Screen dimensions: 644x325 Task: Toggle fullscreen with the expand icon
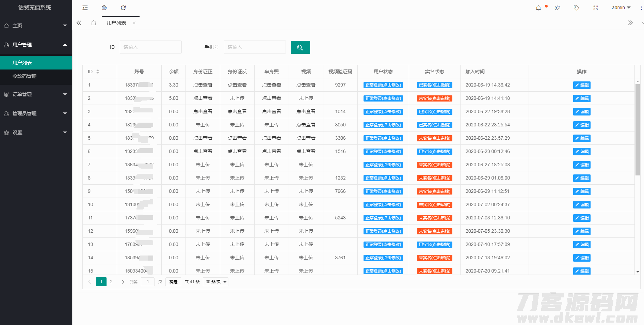[595, 8]
